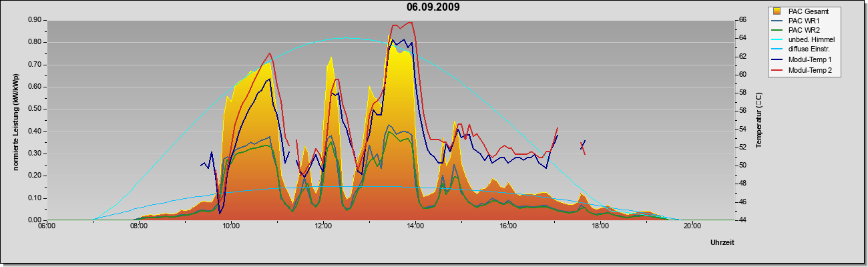Viewport: 868px width, 267px height.
Task: Click the 18:00 time axis tick label
Action: pos(600,226)
